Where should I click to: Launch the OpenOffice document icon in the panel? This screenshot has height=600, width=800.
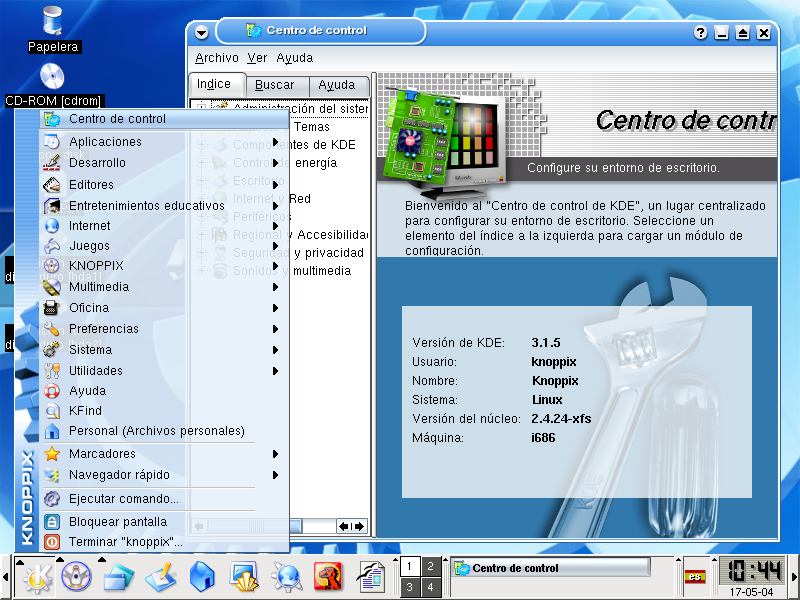click(x=371, y=577)
